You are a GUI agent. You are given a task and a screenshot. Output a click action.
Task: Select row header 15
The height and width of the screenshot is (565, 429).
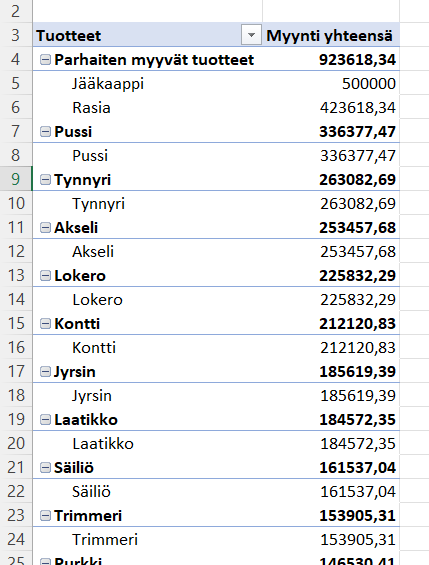point(16,323)
